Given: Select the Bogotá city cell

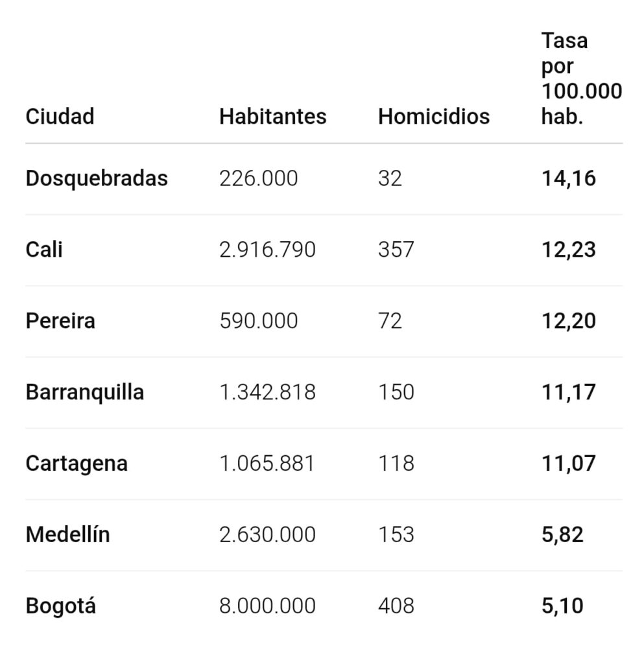Looking at the screenshot, I should [x=61, y=606].
